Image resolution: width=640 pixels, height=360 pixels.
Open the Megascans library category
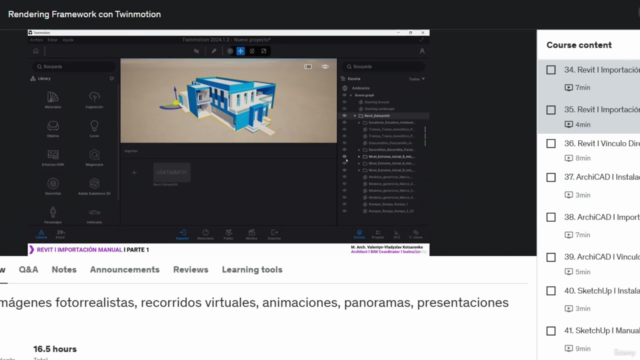pos(94,158)
